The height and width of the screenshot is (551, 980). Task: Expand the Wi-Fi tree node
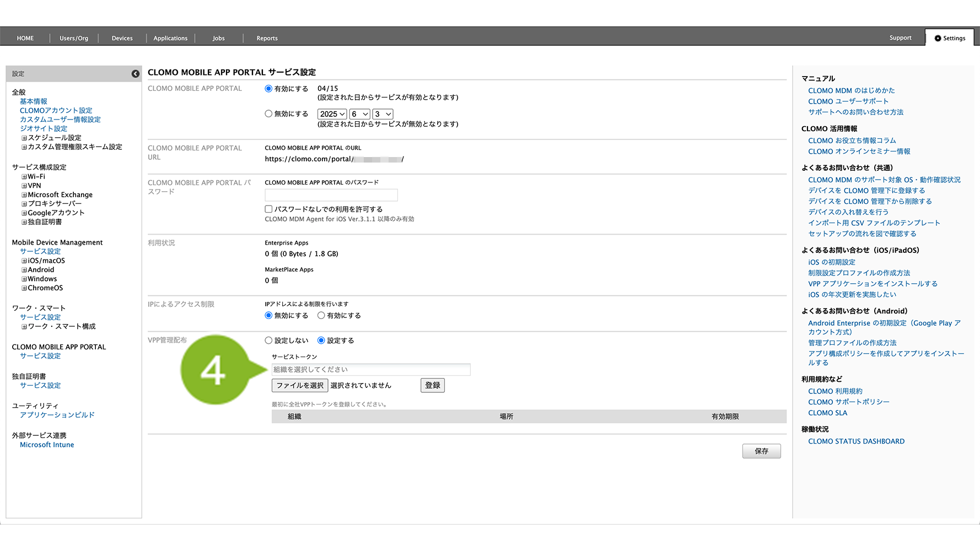click(24, 177)
